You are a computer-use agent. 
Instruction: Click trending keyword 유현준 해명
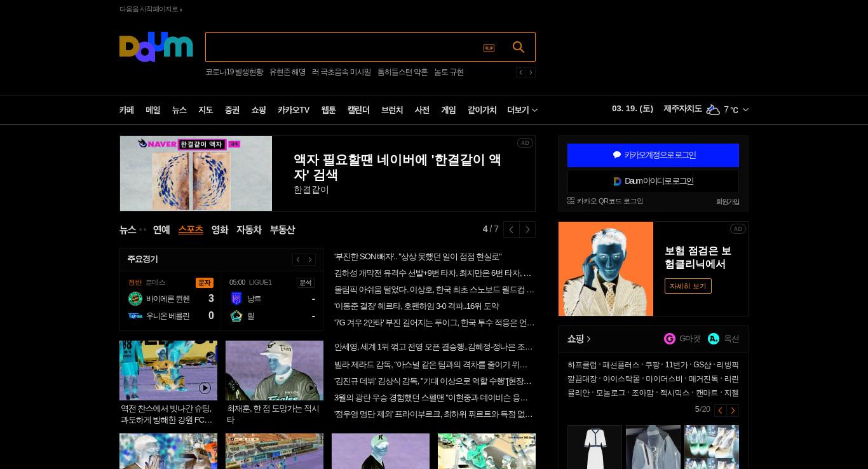[287, 72]
